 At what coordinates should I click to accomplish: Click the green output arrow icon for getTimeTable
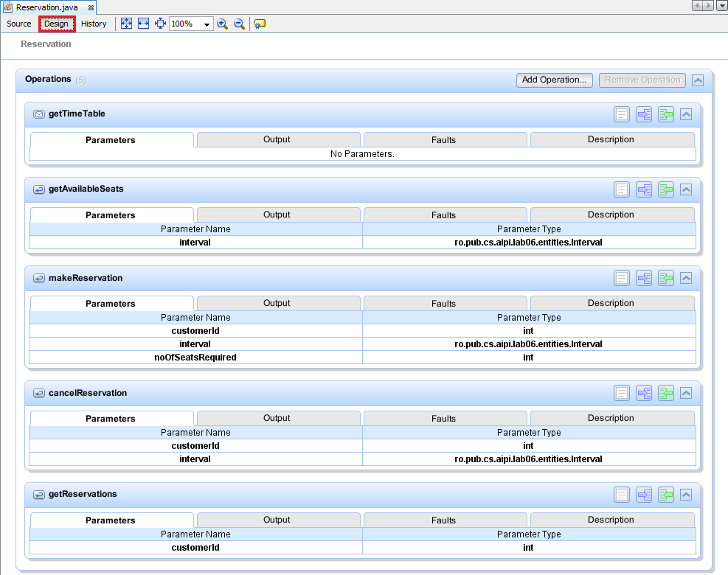666,114
